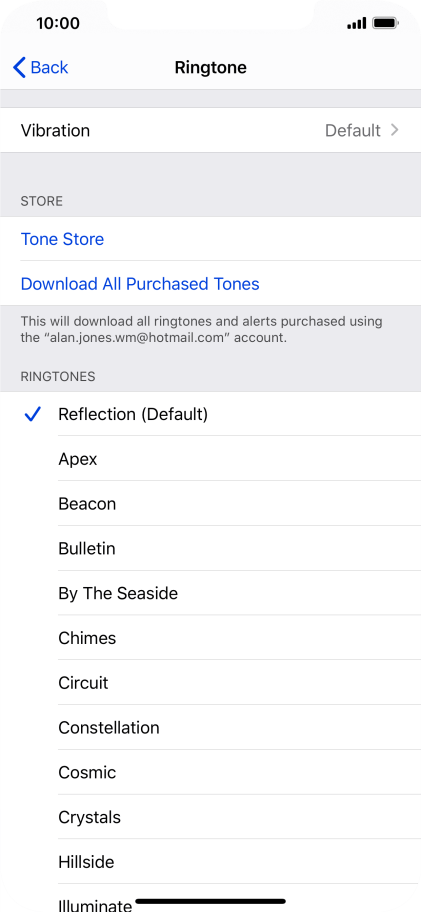
Task: Tap Download All Purchased Tones
Action: tap(140, 284)
